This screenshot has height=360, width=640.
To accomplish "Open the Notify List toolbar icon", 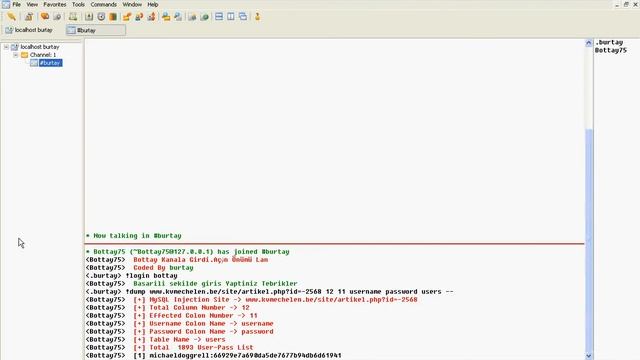I will (x=192, y=17).
